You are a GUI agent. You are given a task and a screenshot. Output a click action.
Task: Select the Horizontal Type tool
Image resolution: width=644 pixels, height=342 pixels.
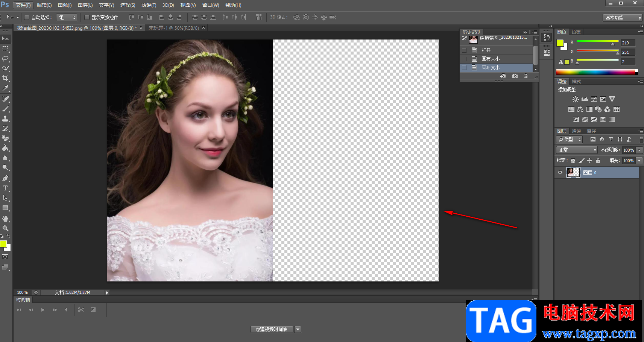(x=5, y=188)
